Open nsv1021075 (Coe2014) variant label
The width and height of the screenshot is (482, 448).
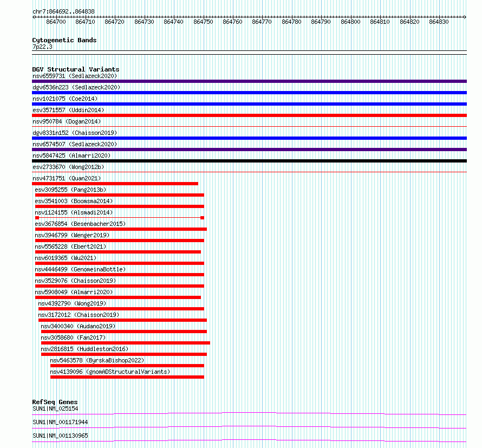click(x=65, y=99)
